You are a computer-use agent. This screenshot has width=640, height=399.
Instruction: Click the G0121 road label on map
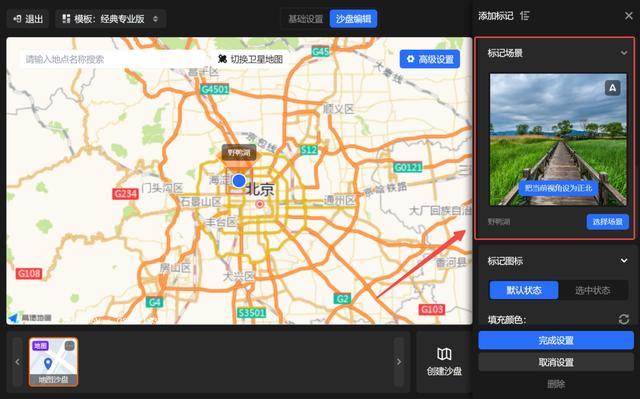pyautogui.click(x=408, y=167)
